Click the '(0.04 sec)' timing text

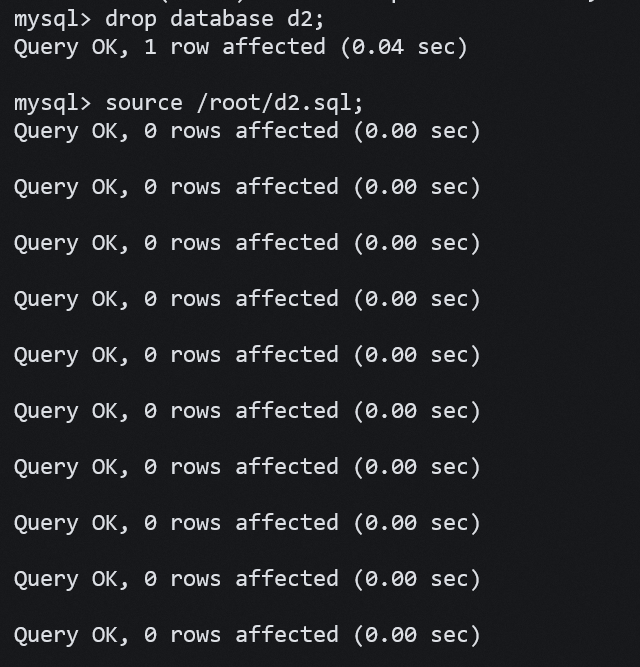(403, 47)
